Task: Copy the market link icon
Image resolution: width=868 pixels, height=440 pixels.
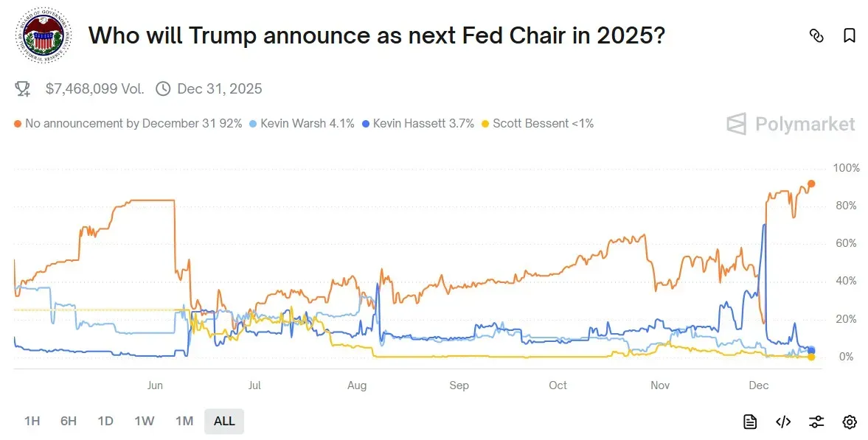Action: [x=816, y=35]
